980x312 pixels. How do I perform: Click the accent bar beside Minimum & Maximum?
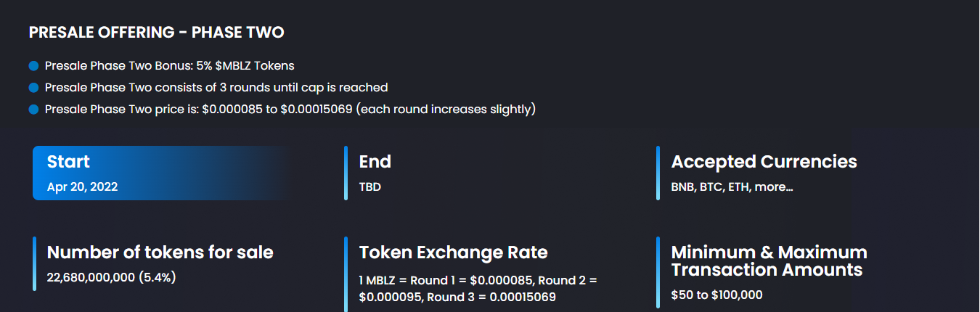(658, 273)
